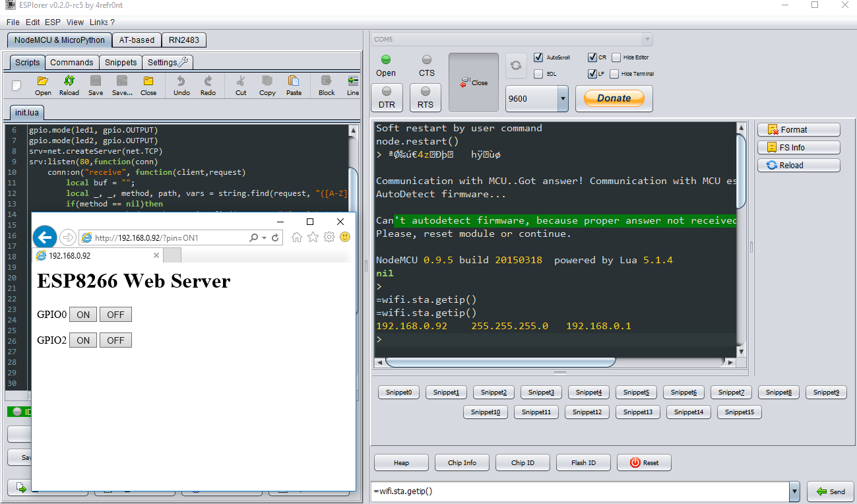The height and width of the screenshot is (504, 857).
Task: Toggle the RTS line button
Action: (426, 97)
